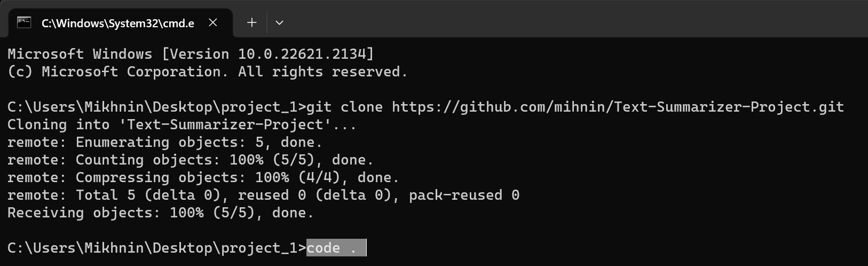Select the C:\Windows\System32\cmd.e tab title
This screenshot has width=868, height=266.
coord(117,23)
